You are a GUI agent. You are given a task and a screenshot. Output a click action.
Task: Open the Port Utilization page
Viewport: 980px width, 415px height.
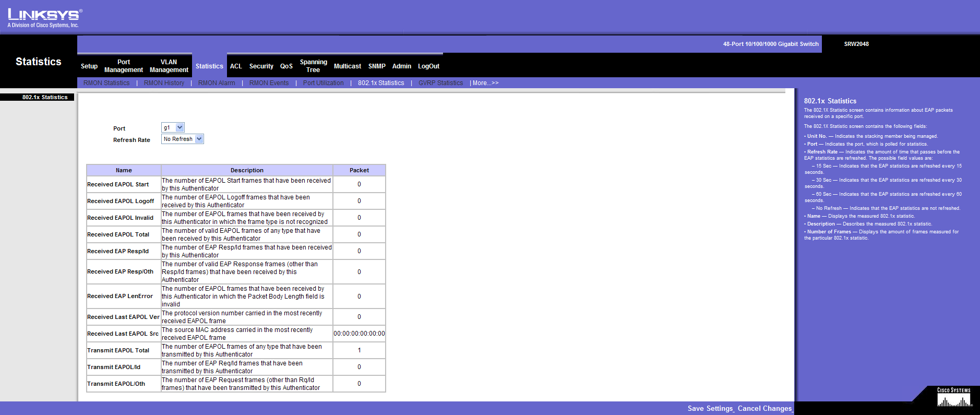(323, 83)
